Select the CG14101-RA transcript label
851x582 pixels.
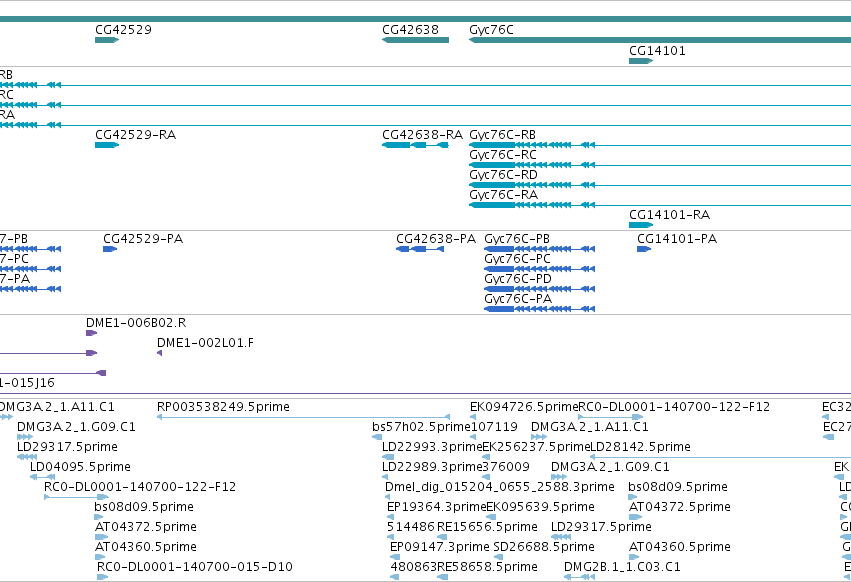tap(669, 215)
